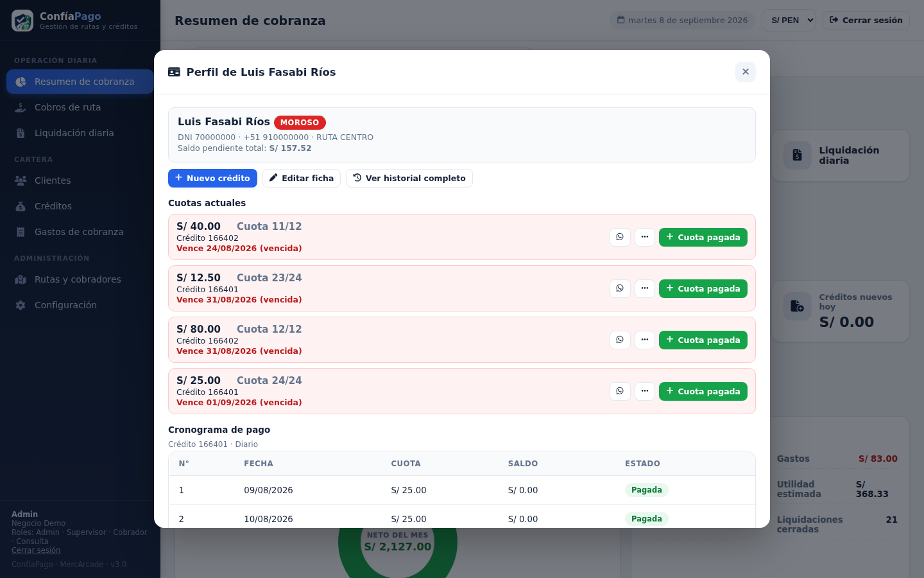Click the MOROSO status badge
This screenshot has height=578, width=924.
coord(300,123)
